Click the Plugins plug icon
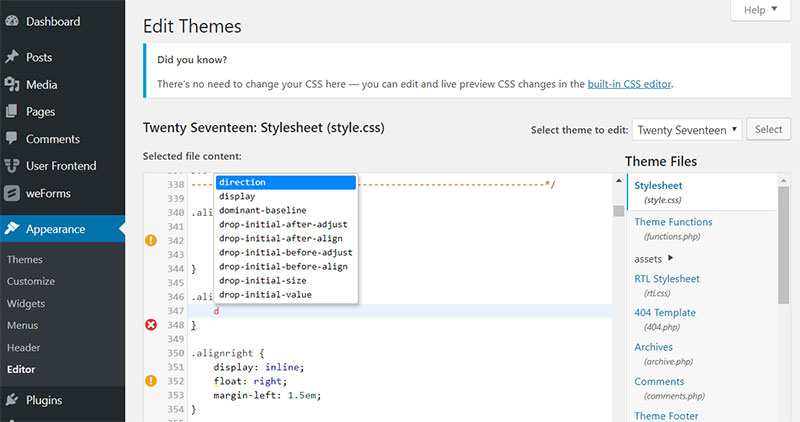Image resolution: width=800 pixels, height=422 pixels. [12, 400]
